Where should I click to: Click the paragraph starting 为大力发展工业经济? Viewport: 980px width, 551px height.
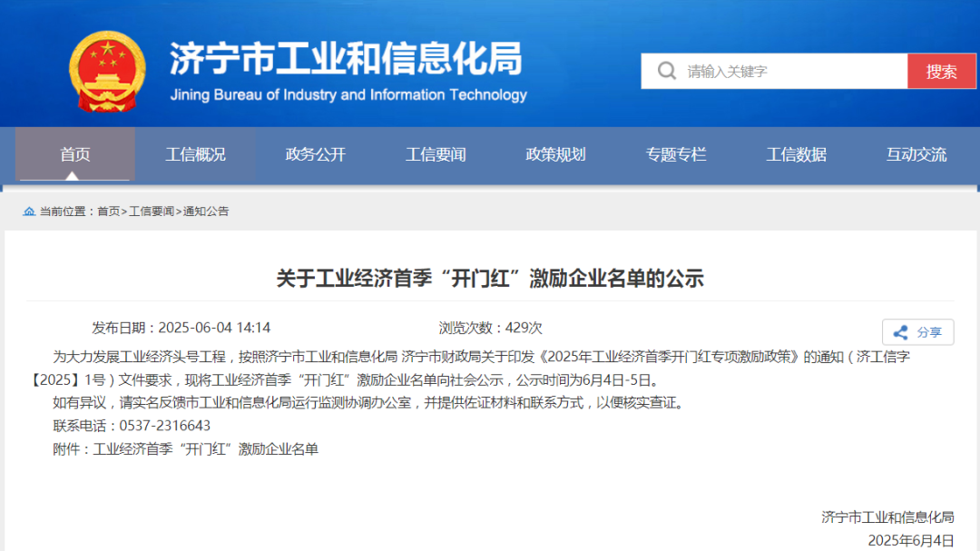(470, 369)
